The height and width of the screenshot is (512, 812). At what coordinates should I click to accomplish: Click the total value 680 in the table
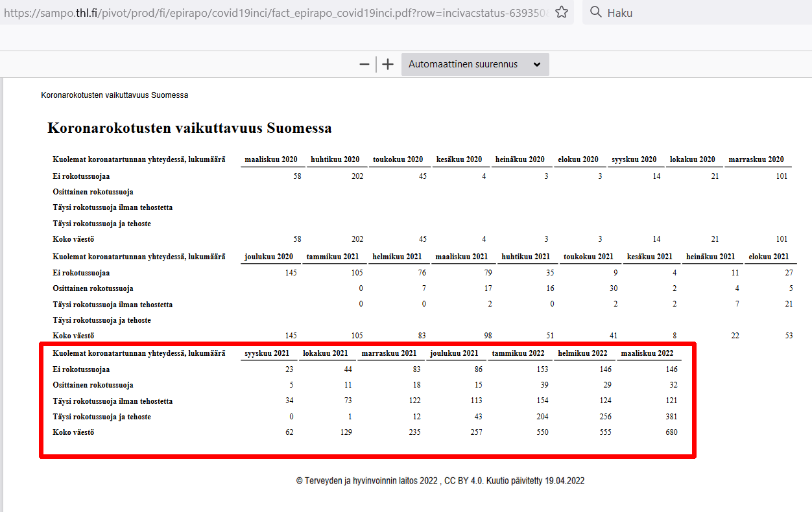[x=671, y=432]
